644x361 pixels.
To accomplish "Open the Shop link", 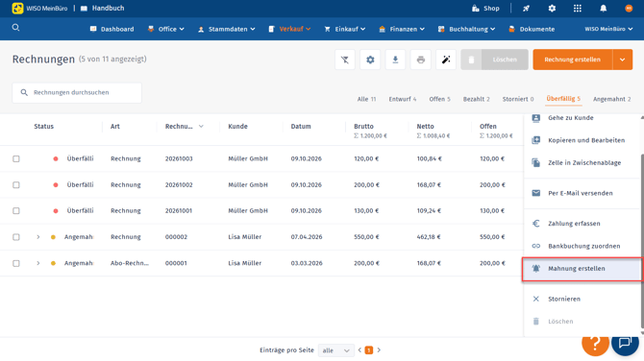I will [485, 9].
